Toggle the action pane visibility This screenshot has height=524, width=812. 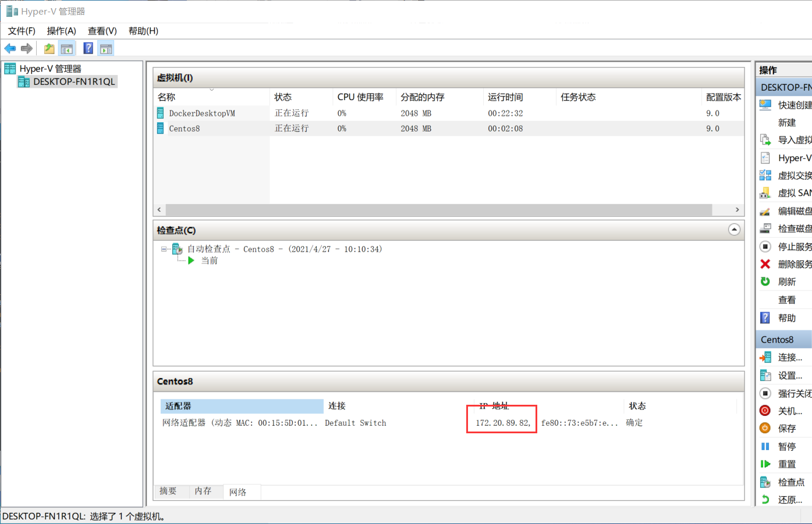105,48
